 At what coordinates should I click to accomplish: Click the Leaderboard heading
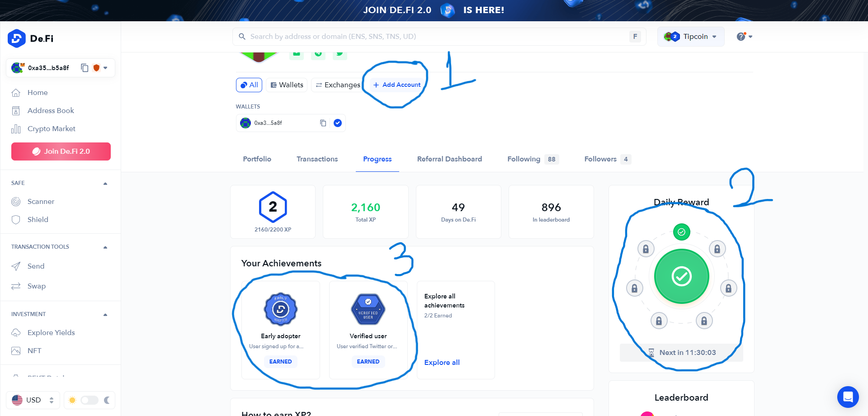[682, 398]
